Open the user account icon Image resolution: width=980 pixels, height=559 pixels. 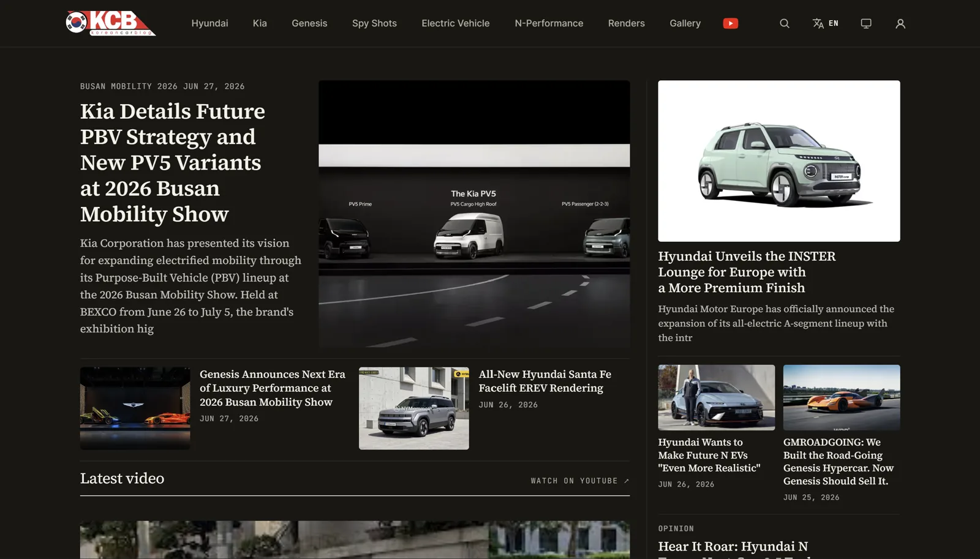click(900, 23)
